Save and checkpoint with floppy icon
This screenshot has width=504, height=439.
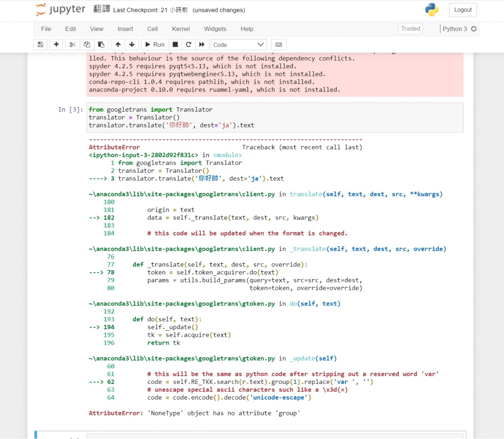[x=40, y=44]
